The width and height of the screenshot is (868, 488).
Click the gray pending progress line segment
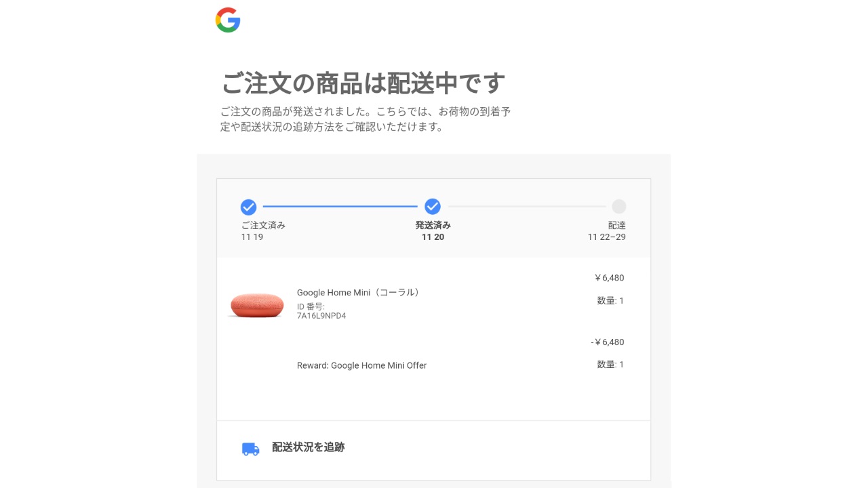(526, 207)
